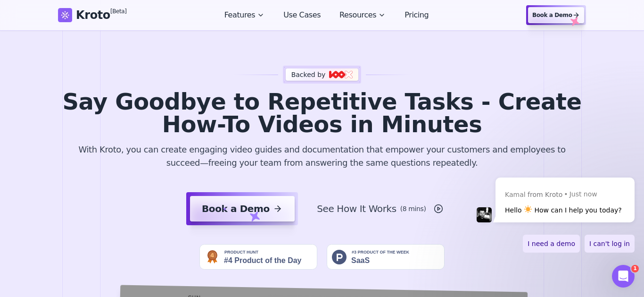The width and height of the screenshot is (644, 297).
Task: Click the 100X backer logo
Action: [x=341, y=75]
